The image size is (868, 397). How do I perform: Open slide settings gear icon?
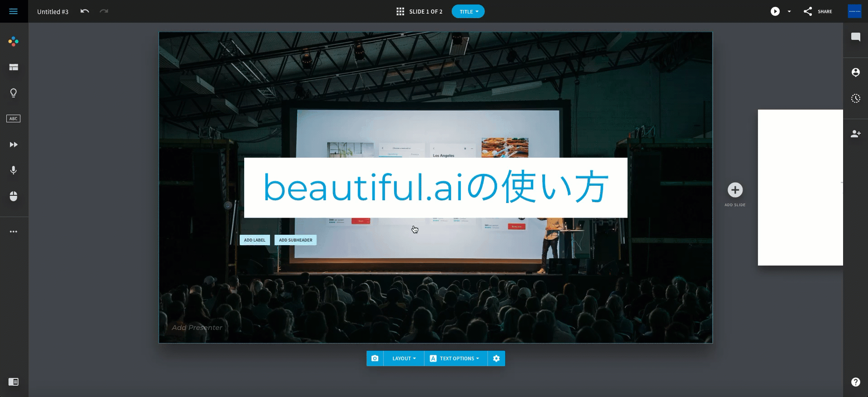coord(497,358)
